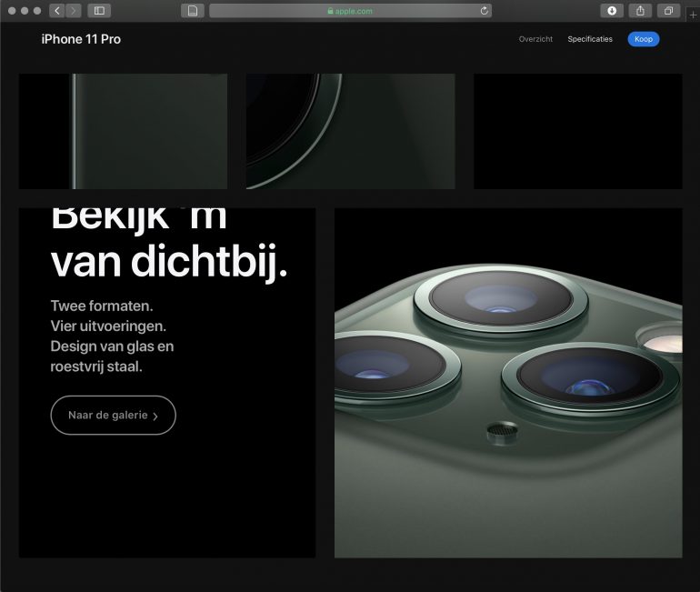Image resolution: width=700 pixels, height=592 pixels.
Task: Open the Downloads button in the toolbar
Action: click(x=612, y=11)
